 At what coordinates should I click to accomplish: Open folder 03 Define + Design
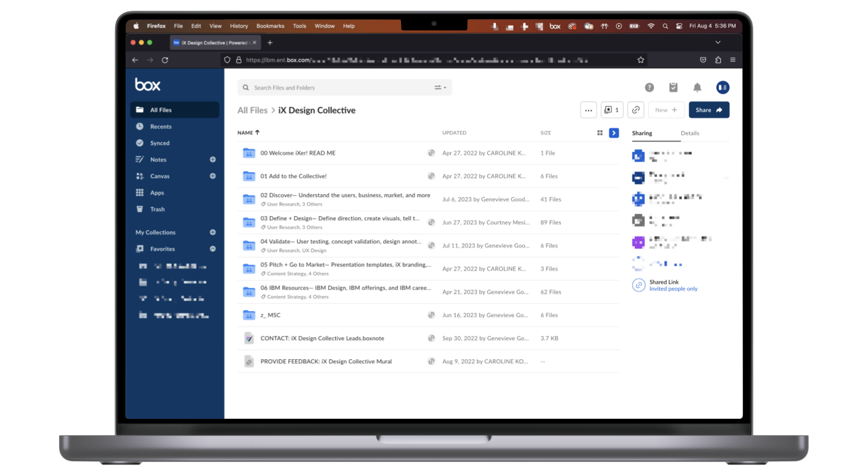point(340,218)
